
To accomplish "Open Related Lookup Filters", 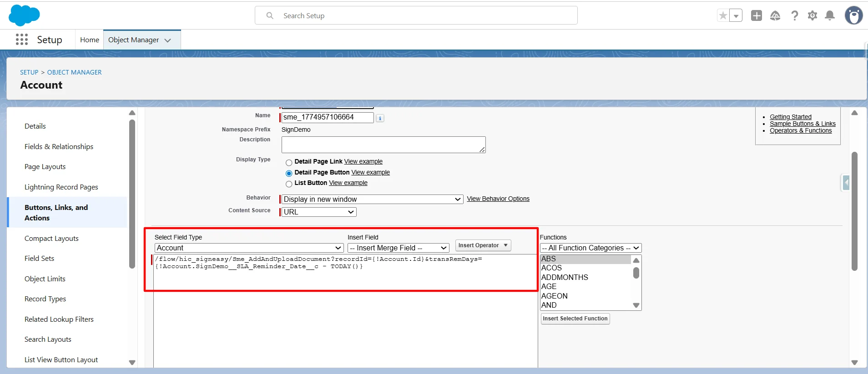I will (59, 319).
